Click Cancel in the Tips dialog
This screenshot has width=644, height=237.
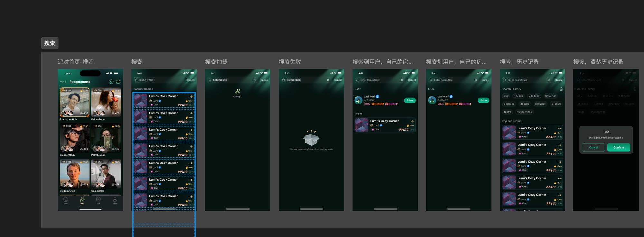593,147
